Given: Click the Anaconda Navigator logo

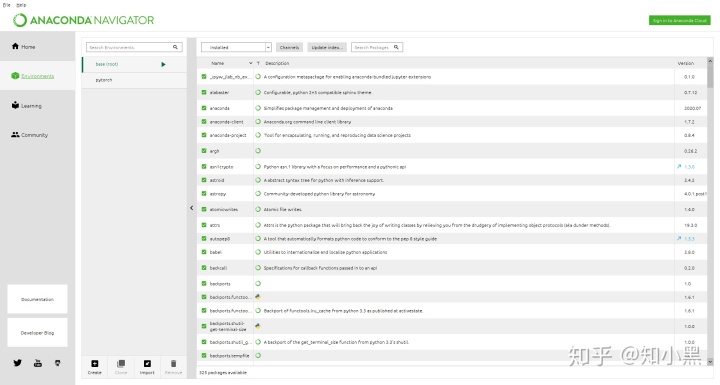Looking at the screenshot, I should point(84,20).
